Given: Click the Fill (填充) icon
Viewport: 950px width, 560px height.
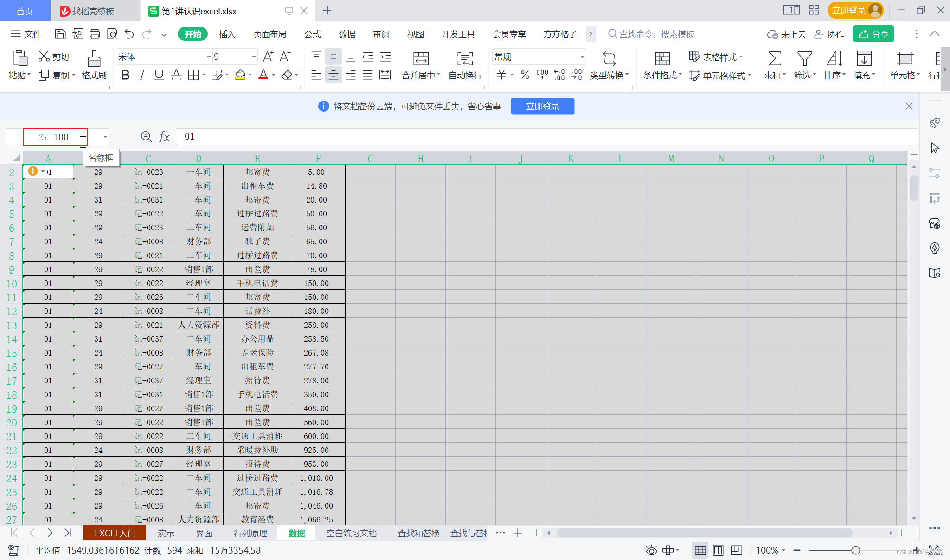Looking at the screenshot, I should point(864,59).
